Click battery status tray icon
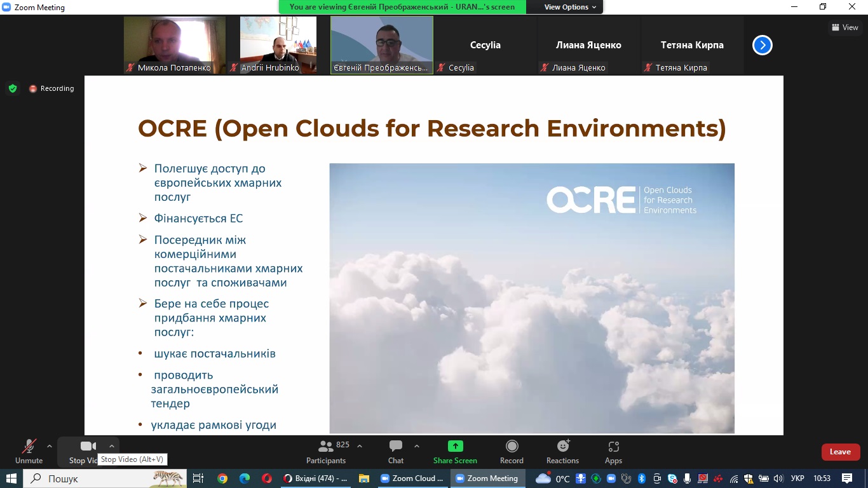Screen dimensions: 868x488 763,478
